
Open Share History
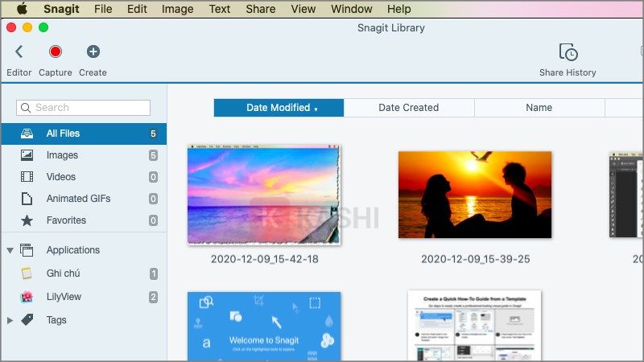568,60
